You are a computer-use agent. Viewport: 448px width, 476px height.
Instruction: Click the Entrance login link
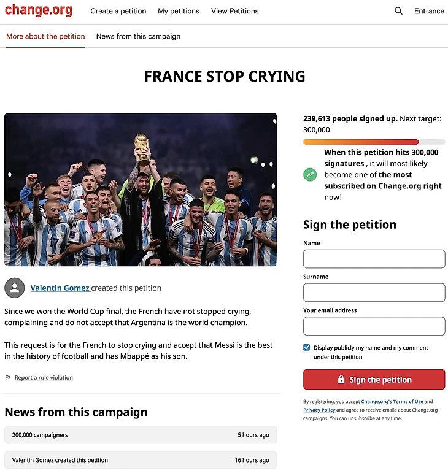[x=429, y=11]
